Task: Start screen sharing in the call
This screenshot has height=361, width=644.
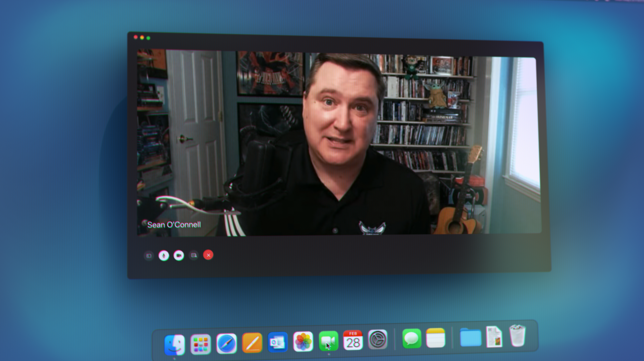Action: coord(194,255)
